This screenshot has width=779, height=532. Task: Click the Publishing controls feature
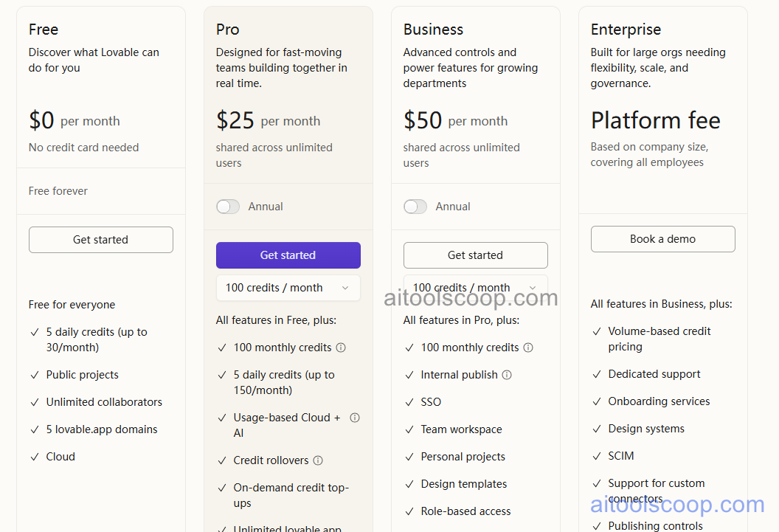point(655,526)
